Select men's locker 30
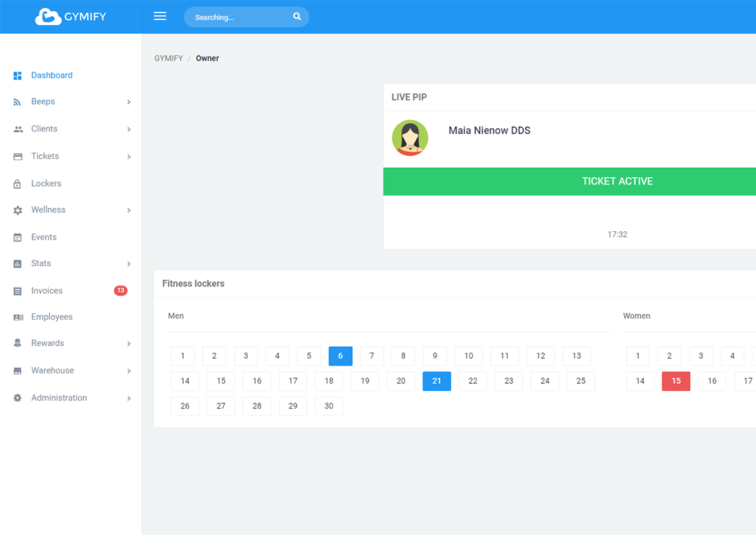This screenshot has height=535, width=756. pos(329,406)
